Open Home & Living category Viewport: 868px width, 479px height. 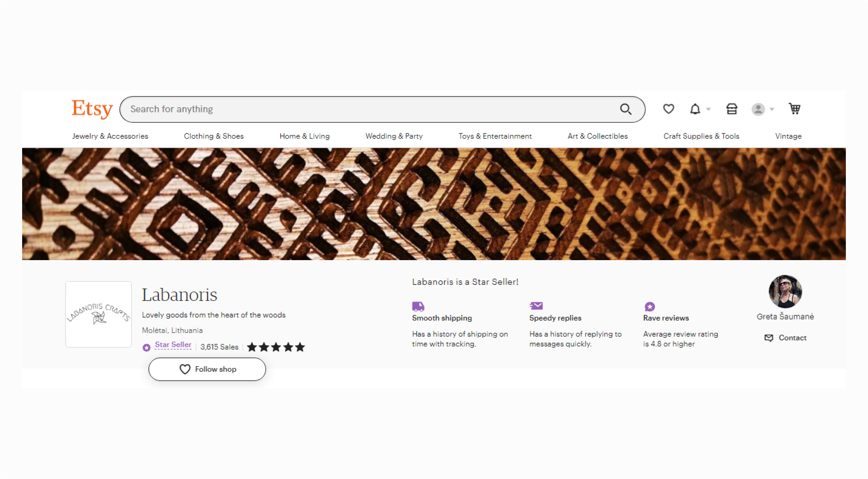pos(305,136)
